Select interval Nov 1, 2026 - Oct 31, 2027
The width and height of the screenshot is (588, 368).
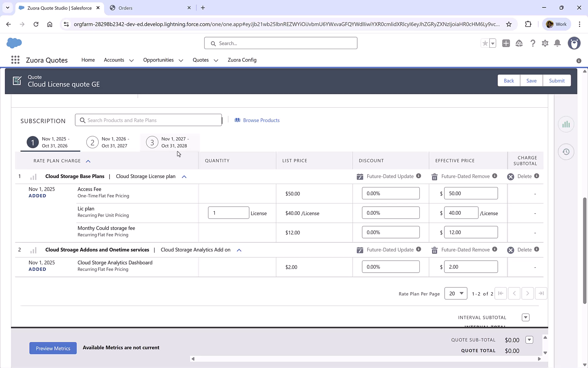pyautogui.click(x=110, y=142)
